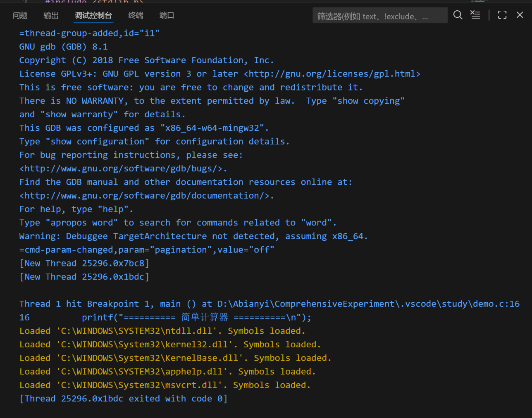Click the 'GNU gdb (GDB) 8.1' line
The height and width of the screenshot is (418, 532).
click(x=63, y=47)
